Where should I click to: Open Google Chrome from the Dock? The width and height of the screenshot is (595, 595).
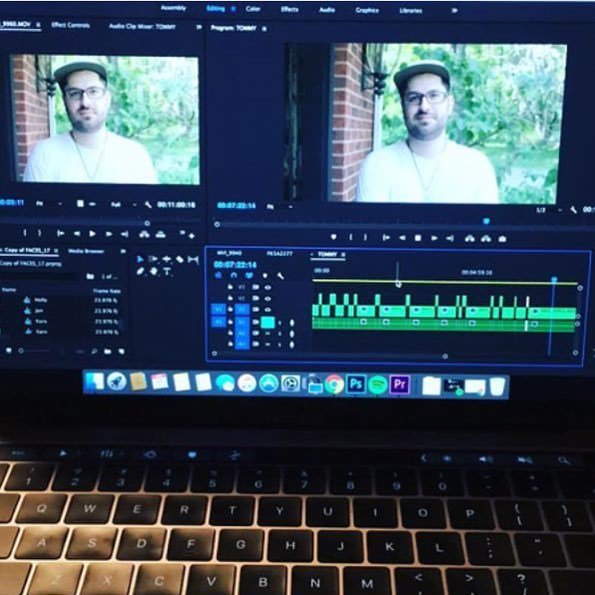pos(334,384)
